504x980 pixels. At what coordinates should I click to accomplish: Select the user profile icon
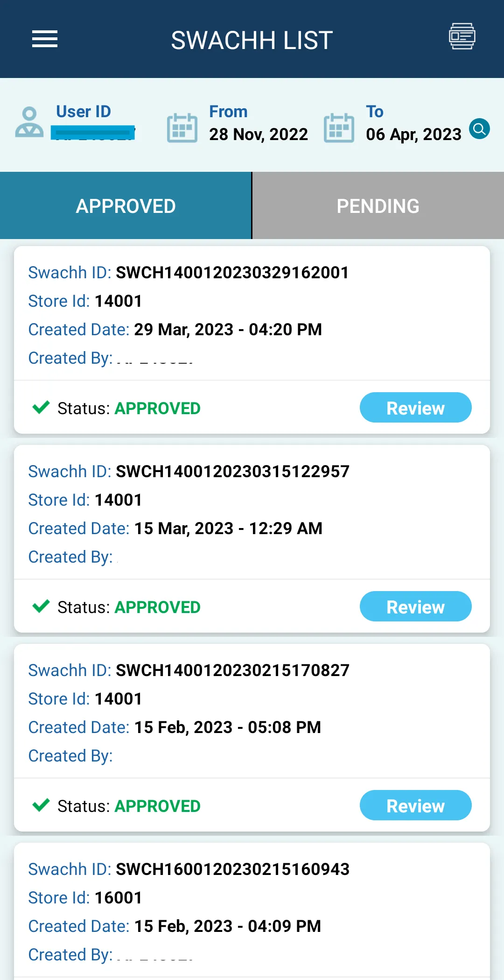coord(30,125)
